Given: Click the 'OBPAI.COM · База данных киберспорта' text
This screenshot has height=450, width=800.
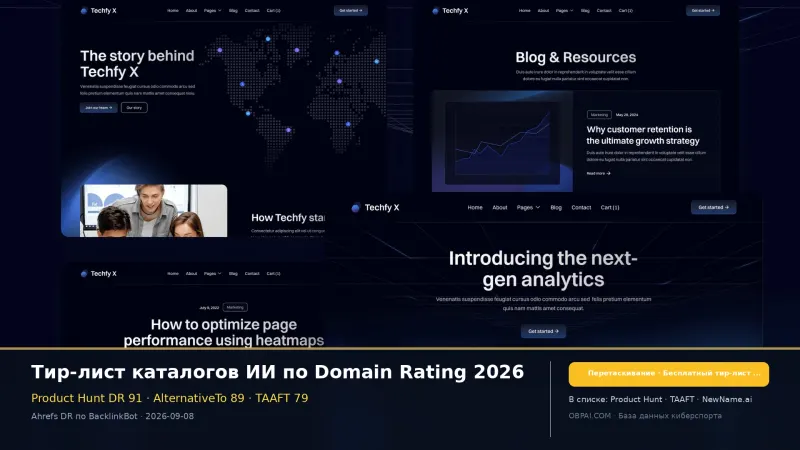Looking at the screenshot, I should (x=645, y=415).
